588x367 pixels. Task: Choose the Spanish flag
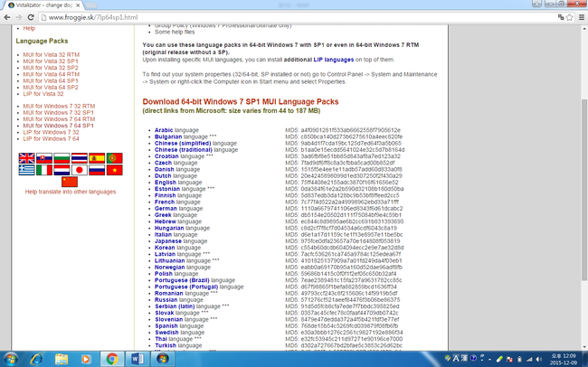[x=97, y=158]
